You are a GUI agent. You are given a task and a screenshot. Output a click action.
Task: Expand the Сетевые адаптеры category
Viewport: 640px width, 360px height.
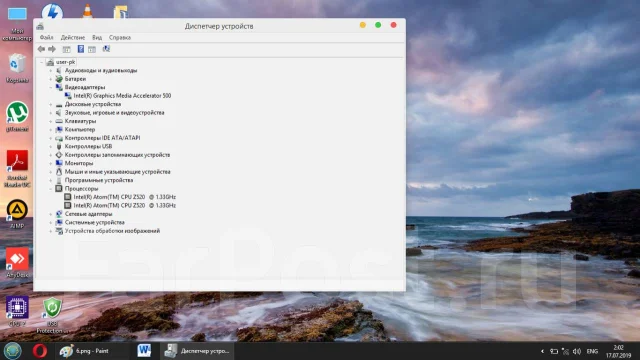coord(51,214)
